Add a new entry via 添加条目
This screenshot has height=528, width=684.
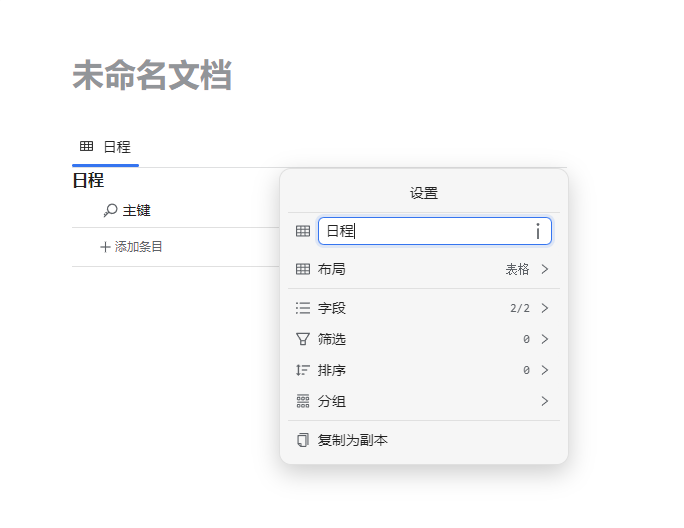(138, 247)
